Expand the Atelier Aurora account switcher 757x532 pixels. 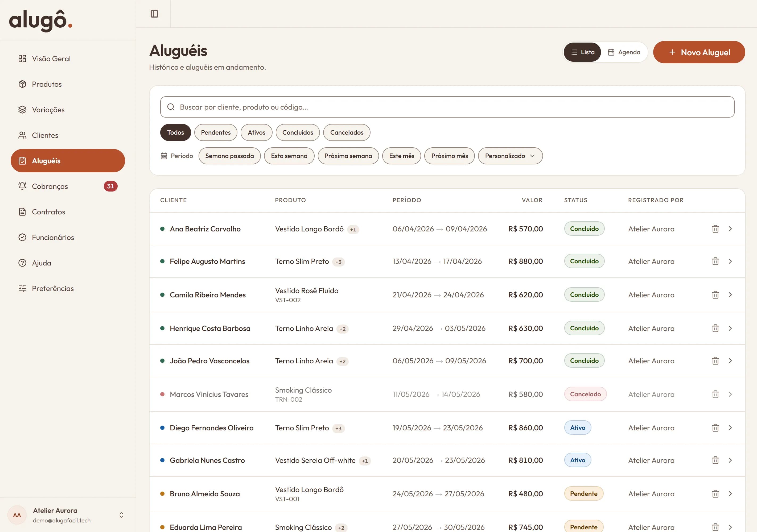coord(121,515)
